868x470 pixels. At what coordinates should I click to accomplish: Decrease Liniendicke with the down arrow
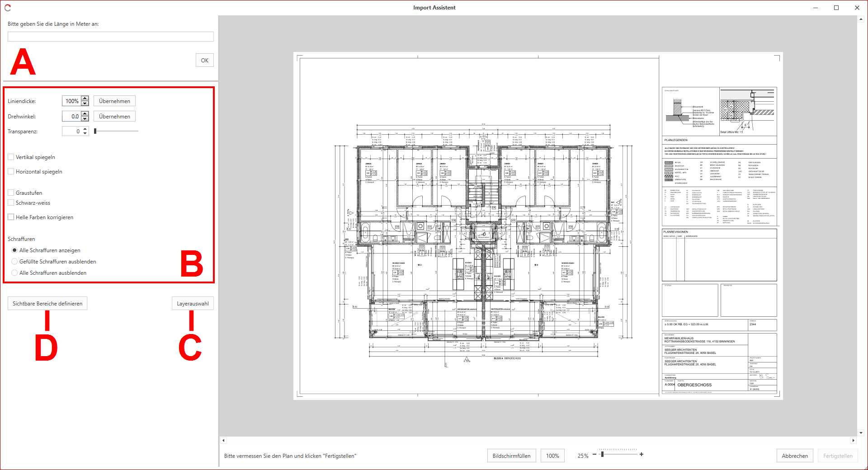(85, 103)
